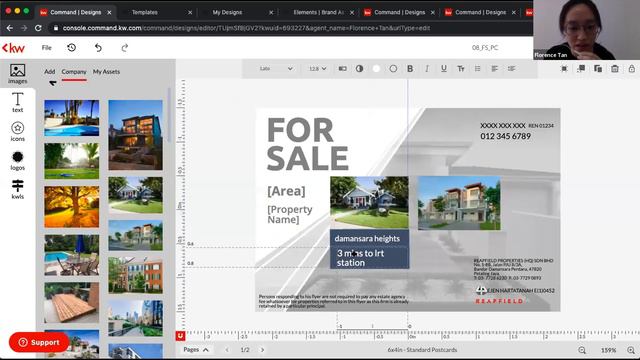
Task: Select the 3 mins to lrt station text
Action: (360, 258)
